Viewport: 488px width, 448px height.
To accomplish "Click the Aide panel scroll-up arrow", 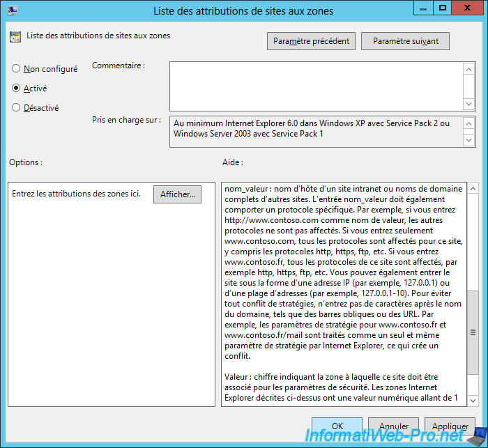I will pos(472,190).
